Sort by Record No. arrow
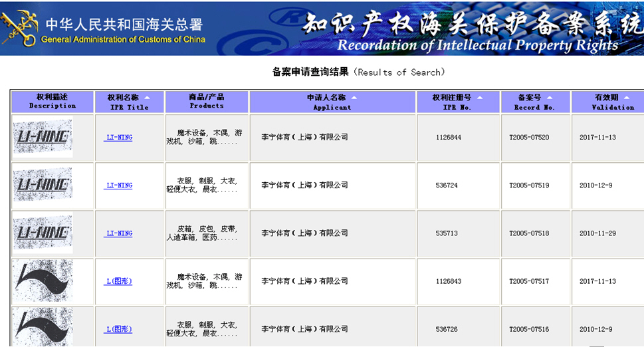Screen dimensions: 644x347 (550, 98)
